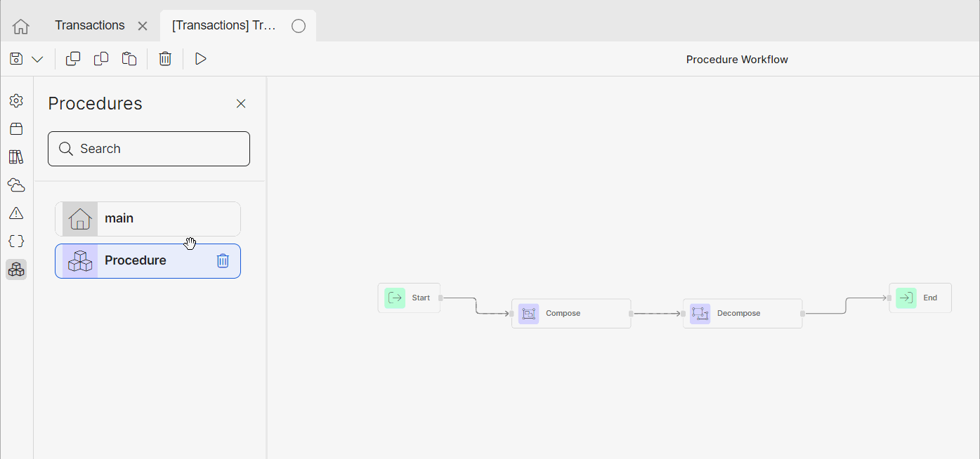Select the Decompose node in workflow

tap(743, 314)
